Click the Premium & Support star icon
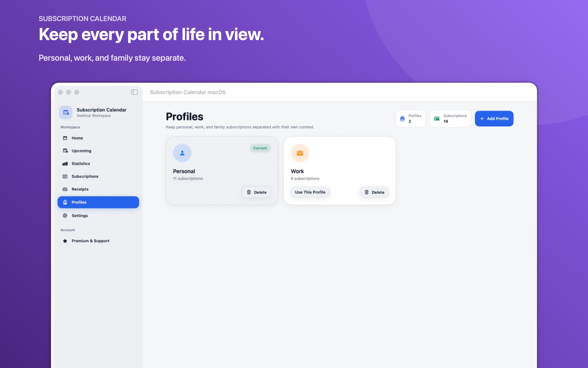Screen dimensions: 588x368 pyautogui.click(x=65, y=241)
